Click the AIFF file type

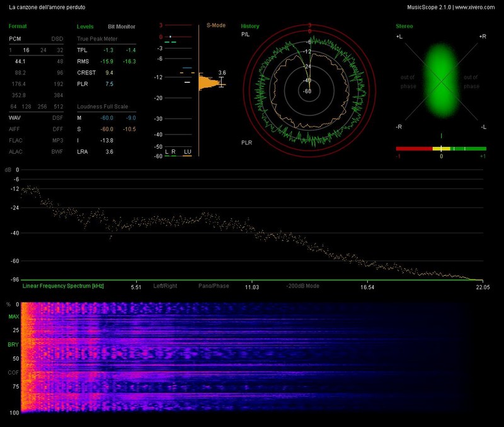[14, 129]
